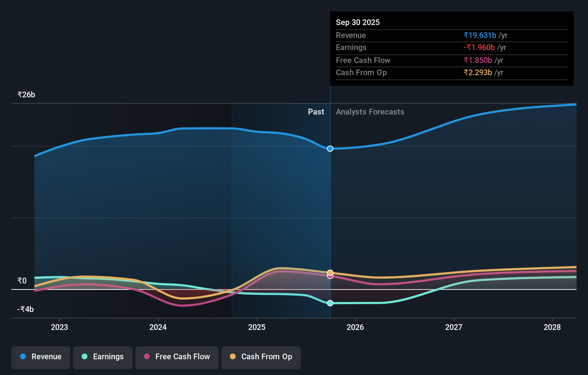Viewport: 588px width, 375px height.
Task: Switch to the Past section of chart
Action: pyautogui.click(x=316, y=112)
